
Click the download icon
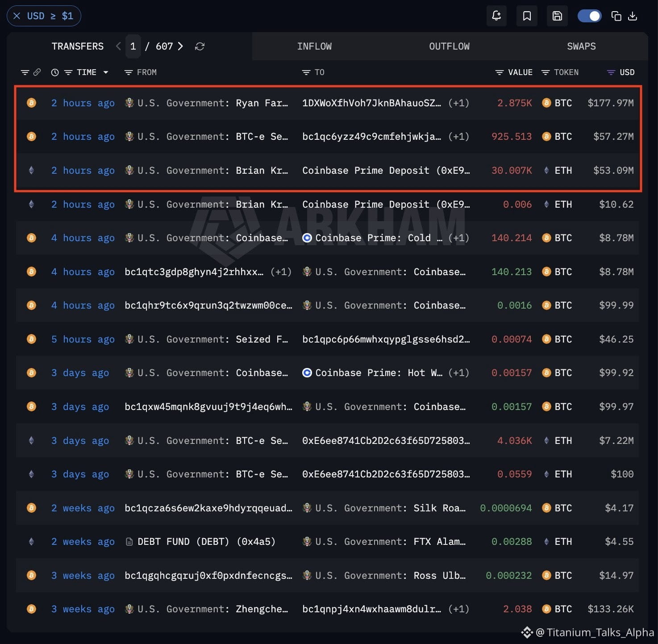[x=633, y=16]
